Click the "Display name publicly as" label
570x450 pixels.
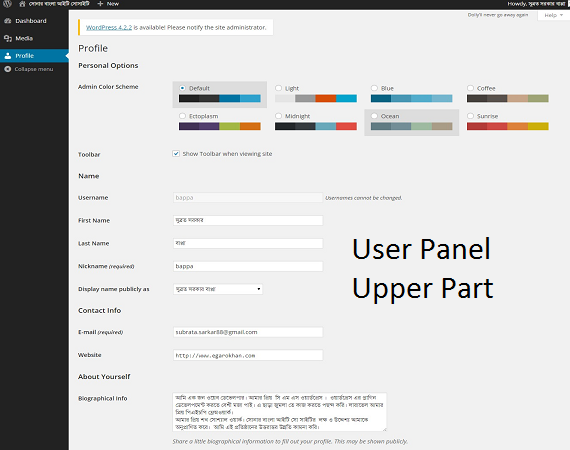(x=114, y=289)
